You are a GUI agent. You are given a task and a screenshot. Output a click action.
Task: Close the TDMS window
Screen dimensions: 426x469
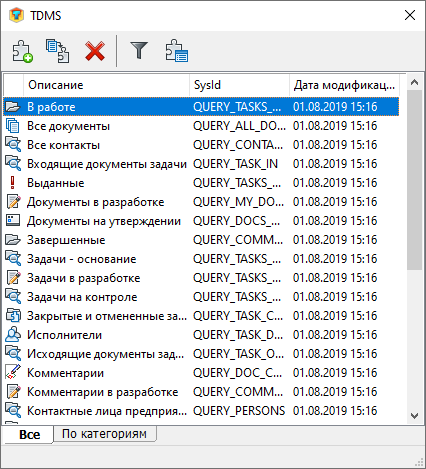tap(410, 15)
